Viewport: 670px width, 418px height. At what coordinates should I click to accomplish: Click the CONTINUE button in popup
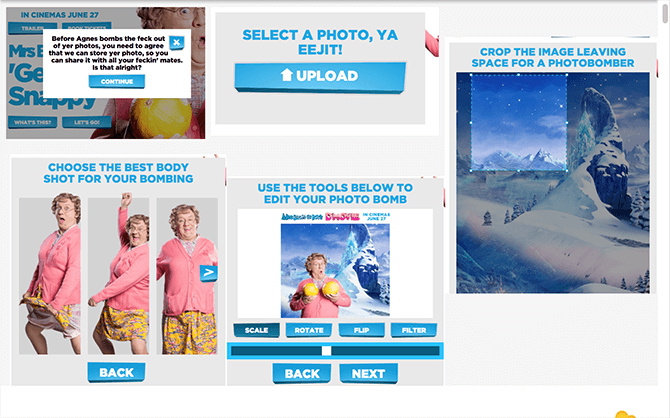click(x=117, y=81)
